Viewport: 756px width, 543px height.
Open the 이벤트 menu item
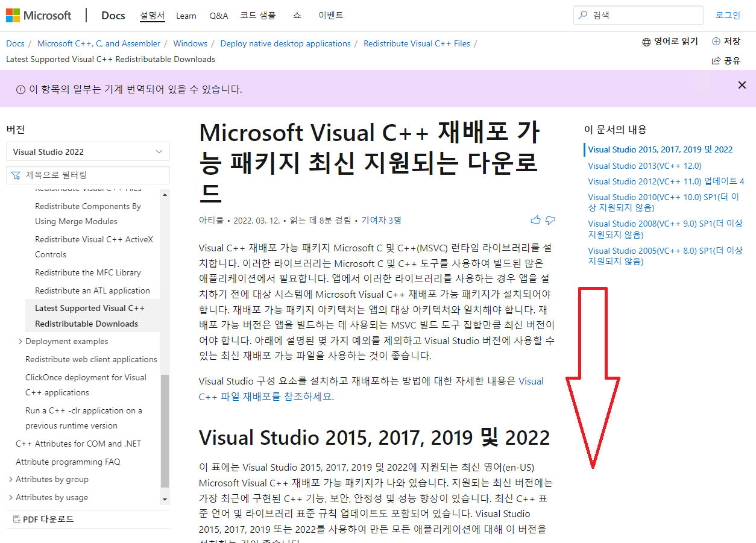pos(331,16)
